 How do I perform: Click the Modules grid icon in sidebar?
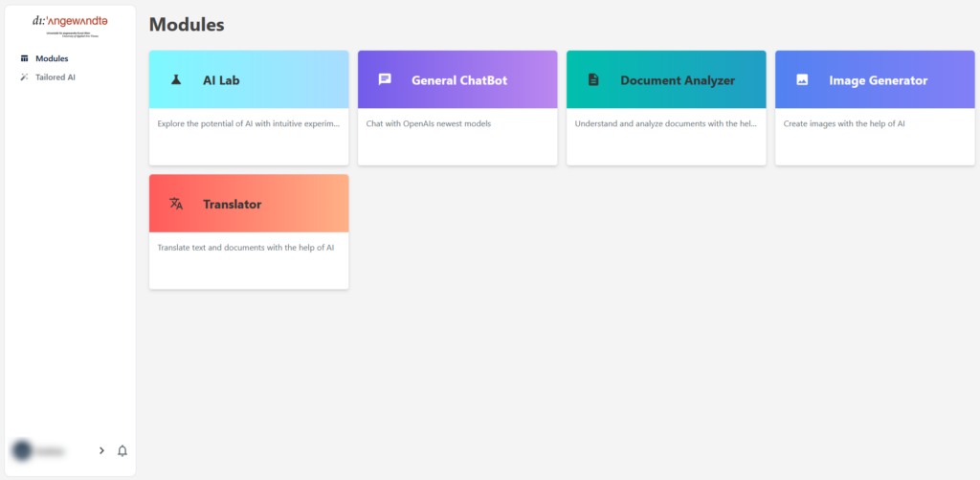click(x=25, y=58)
